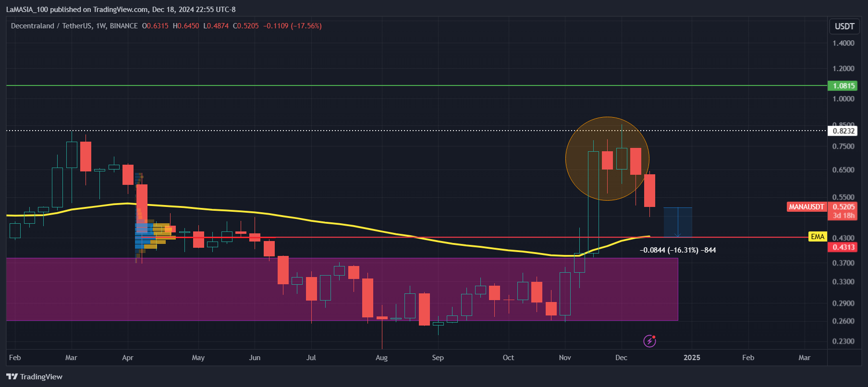Click the green 1.0815 price label
Viewport: 868px width, 387px height.
click(x=844, y=86)
